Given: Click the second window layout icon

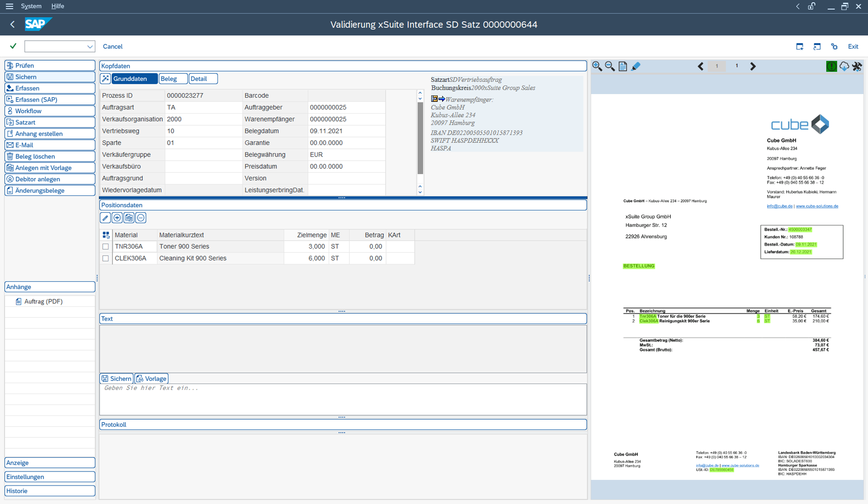Looking at the screenshot, I should [816, 47].
